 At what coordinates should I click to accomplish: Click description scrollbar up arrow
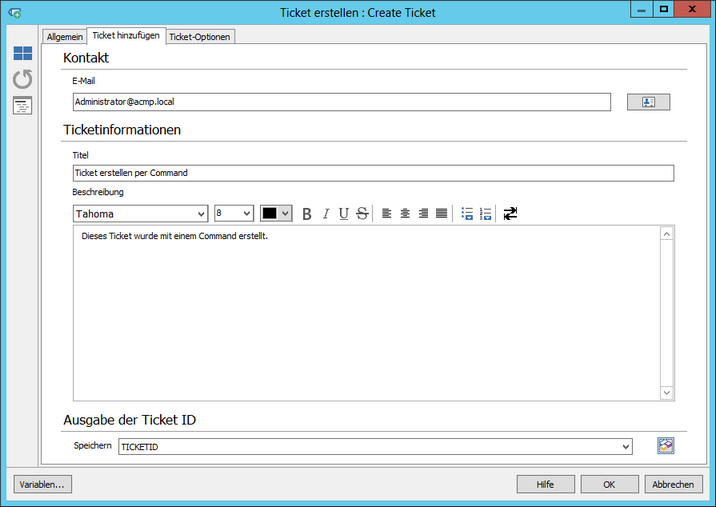pos(667,234)
